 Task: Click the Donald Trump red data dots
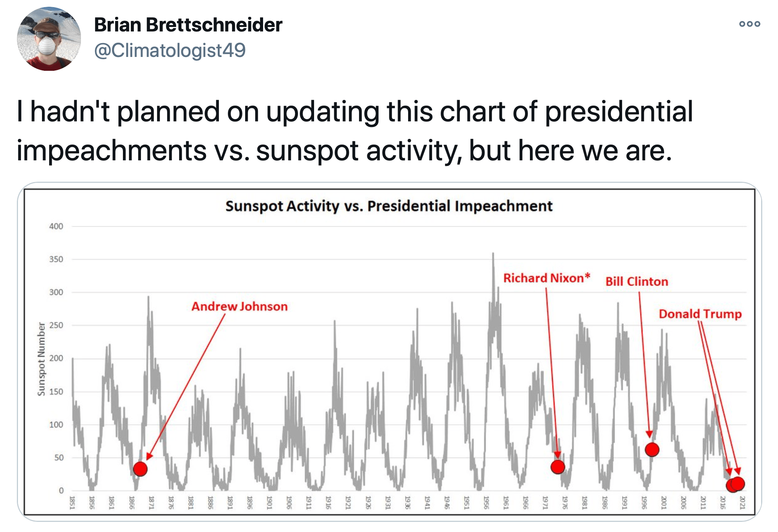(735, 484)
